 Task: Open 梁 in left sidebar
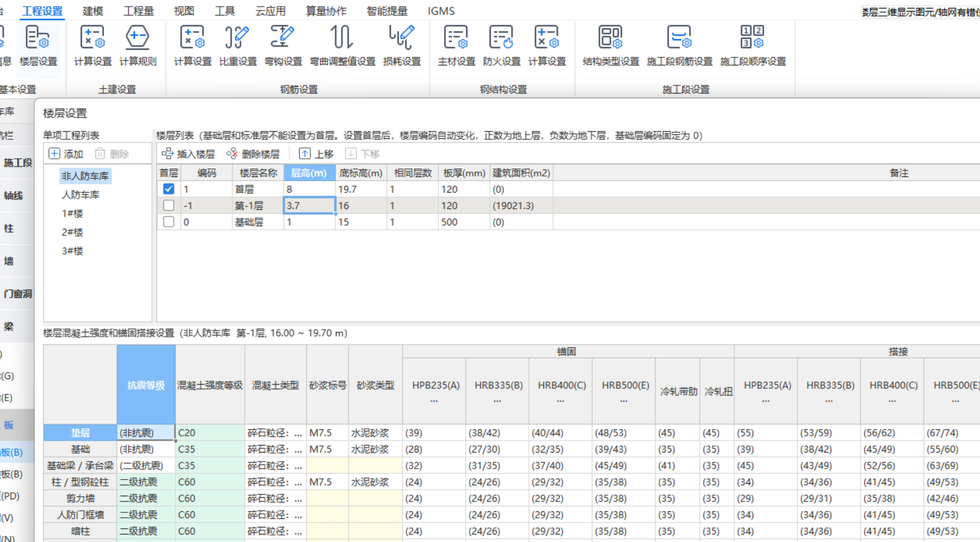pos(9,326)
